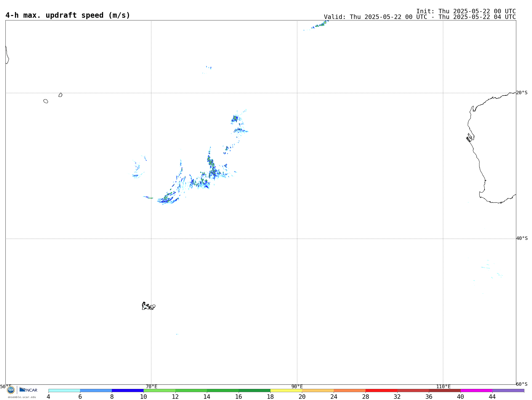The height and width of the screenshot is (400, 532).
Task: Click the 50°E longitude label
Action: 6,387
